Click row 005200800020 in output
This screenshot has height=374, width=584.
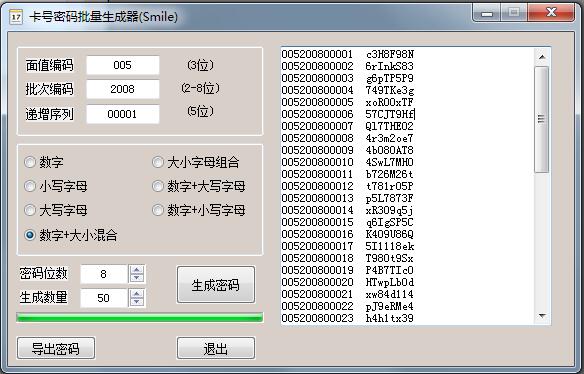click(347, 282)
